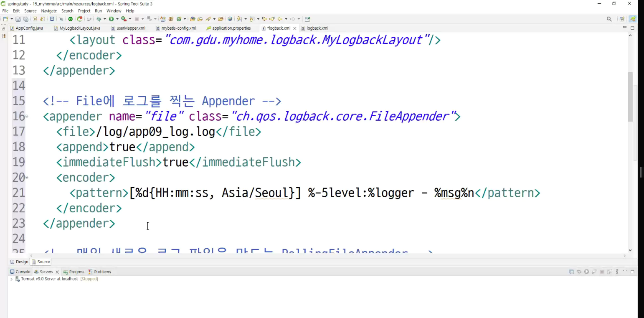Collapse the encoder fold at line 20
This screenshot has height=318, width=644.
tap(27, 177)
